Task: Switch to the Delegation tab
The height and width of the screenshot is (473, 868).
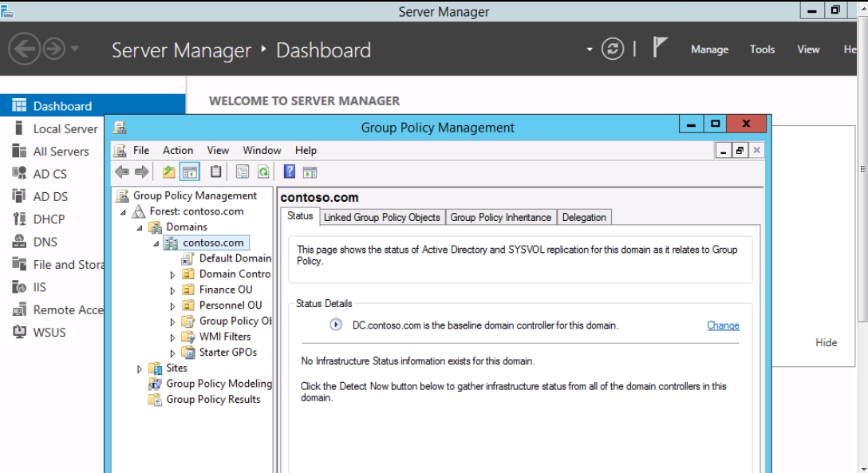Action: coord(584,217)
